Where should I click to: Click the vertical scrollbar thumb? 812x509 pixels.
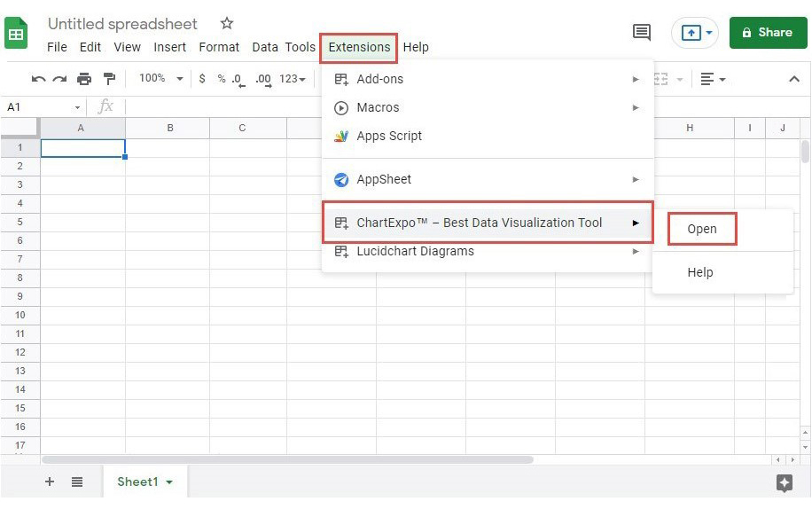tap(805, 152)
